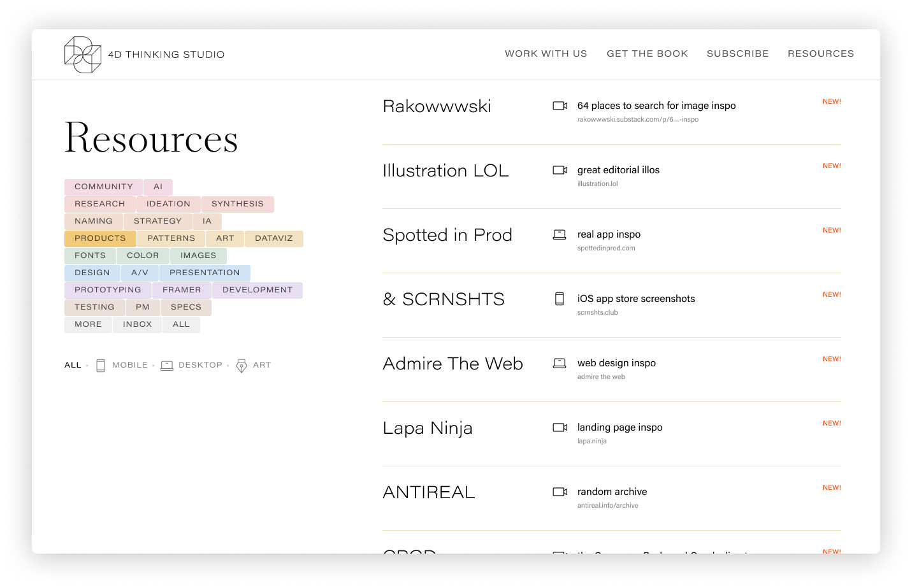Viewport: 912px width, 588px height.
Task: Filter resources by Research tag
Action: (x=100, y=204)
